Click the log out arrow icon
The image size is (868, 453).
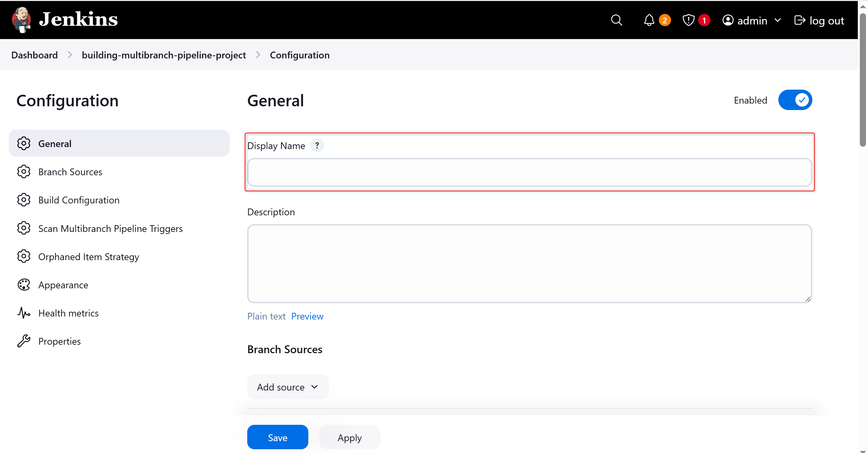point(800,20)
